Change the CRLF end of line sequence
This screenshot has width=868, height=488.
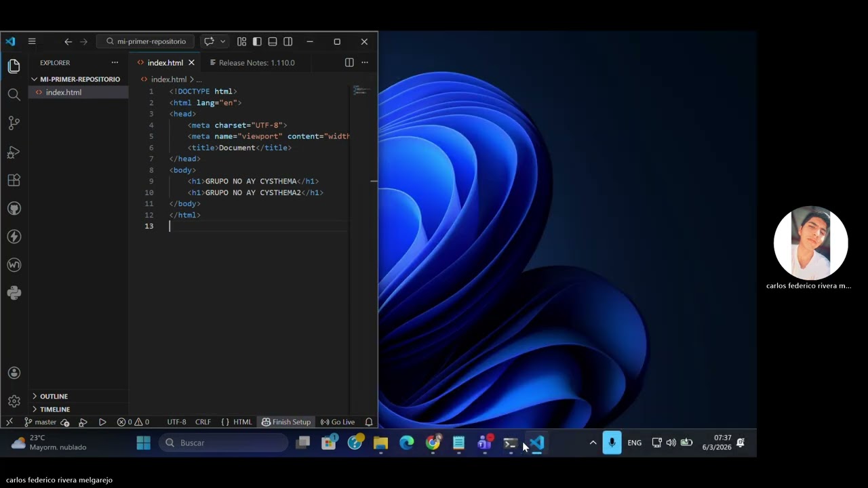(203, 422)
